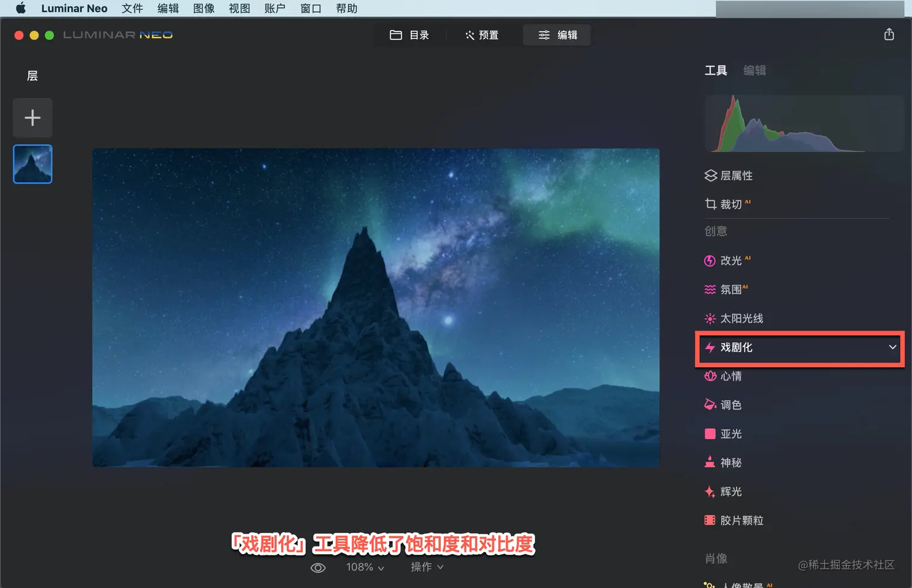Click the 创意 section heading

click(x=716, y=232)
